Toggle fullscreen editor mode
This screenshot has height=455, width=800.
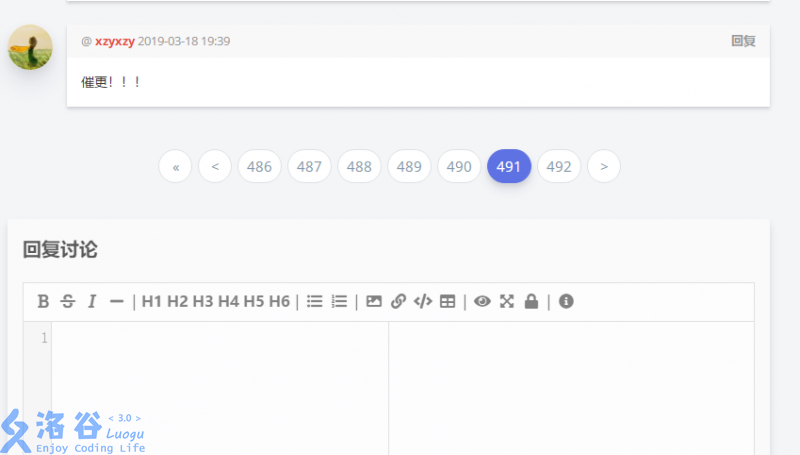(x=507, y=301)
